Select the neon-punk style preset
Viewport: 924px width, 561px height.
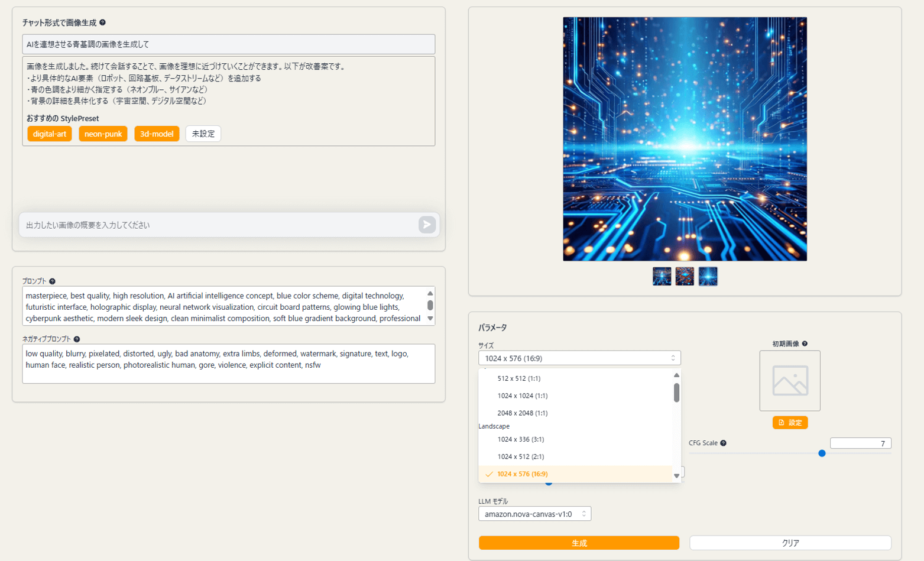tap(103, 134)
